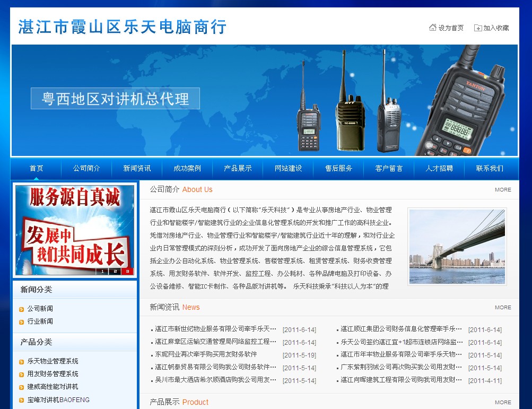The image size is (532, 409).
Task: Click the 加入收藏 link
Action: pyautogui.click(x=496, y=28)
